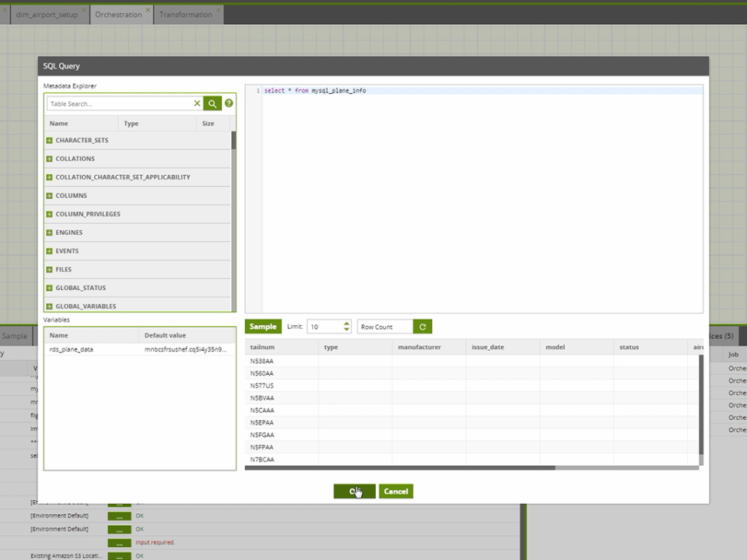Click the ellipsis icon beside the Input required row
Screen dimensions: 747x560
pyautogui.click(x=119, y=543)
